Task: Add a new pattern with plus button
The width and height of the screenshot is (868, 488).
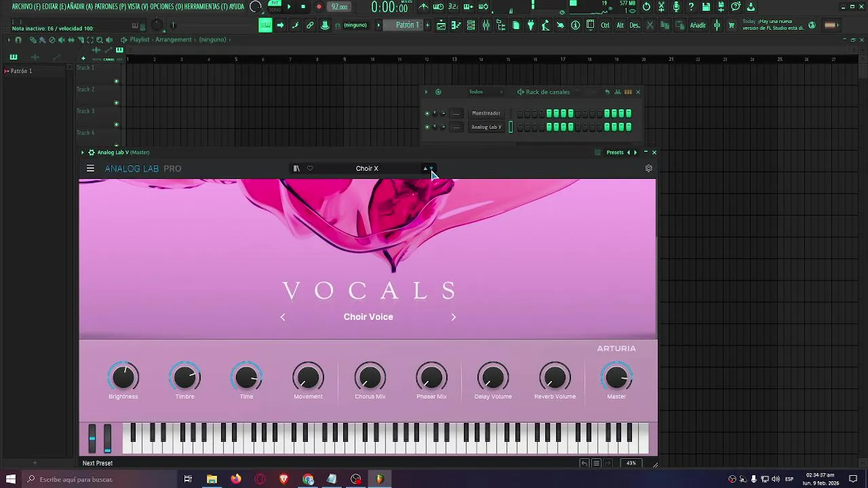Action: (427, 25)
